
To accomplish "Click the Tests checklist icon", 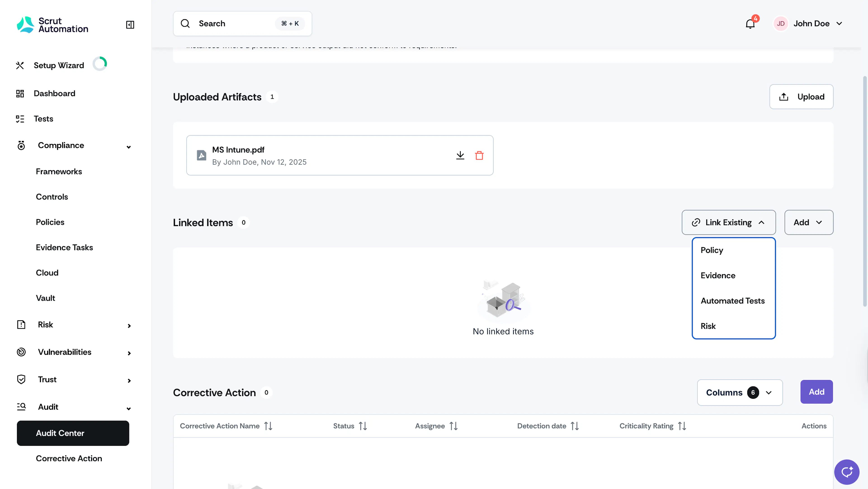I will 20,119.
